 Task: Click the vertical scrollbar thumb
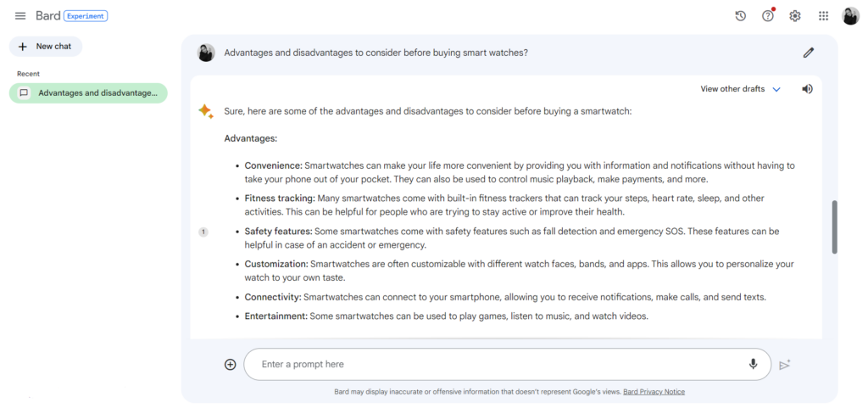[835, 227]
